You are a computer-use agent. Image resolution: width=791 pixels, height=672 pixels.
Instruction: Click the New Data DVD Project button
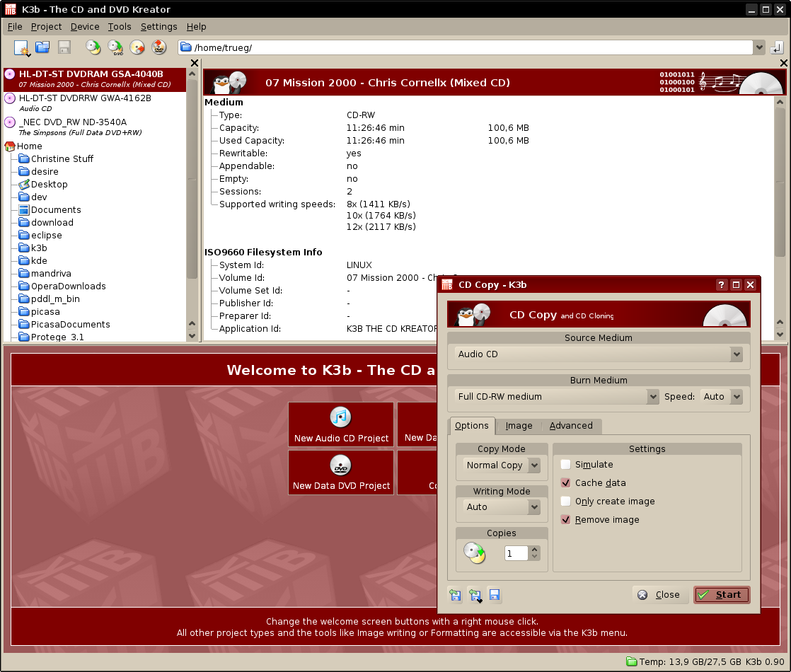click(341, 473)
